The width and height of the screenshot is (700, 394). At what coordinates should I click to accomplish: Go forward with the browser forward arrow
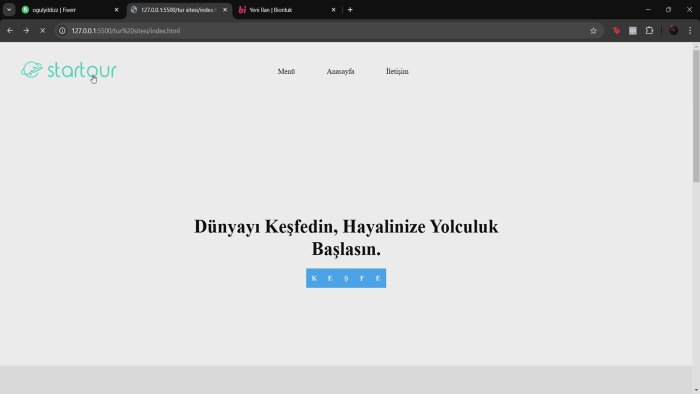[x=26, y=31]
